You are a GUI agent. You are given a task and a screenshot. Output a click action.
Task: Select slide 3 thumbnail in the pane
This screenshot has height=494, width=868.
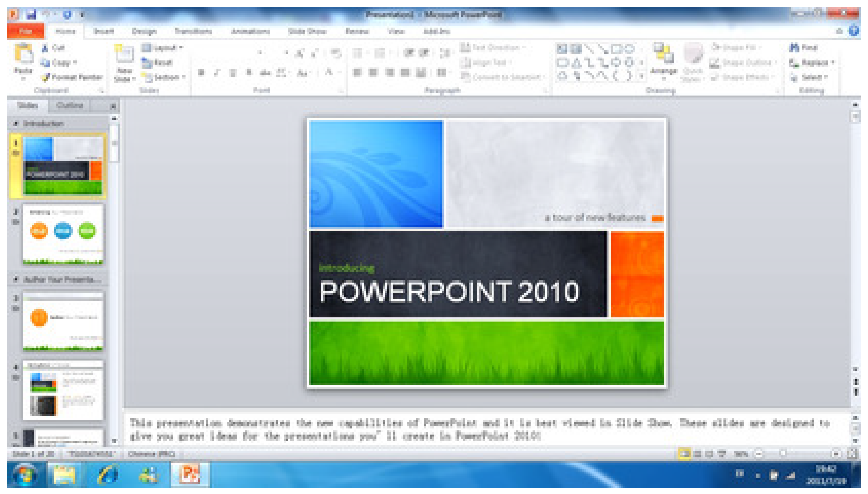click(63, 322)
